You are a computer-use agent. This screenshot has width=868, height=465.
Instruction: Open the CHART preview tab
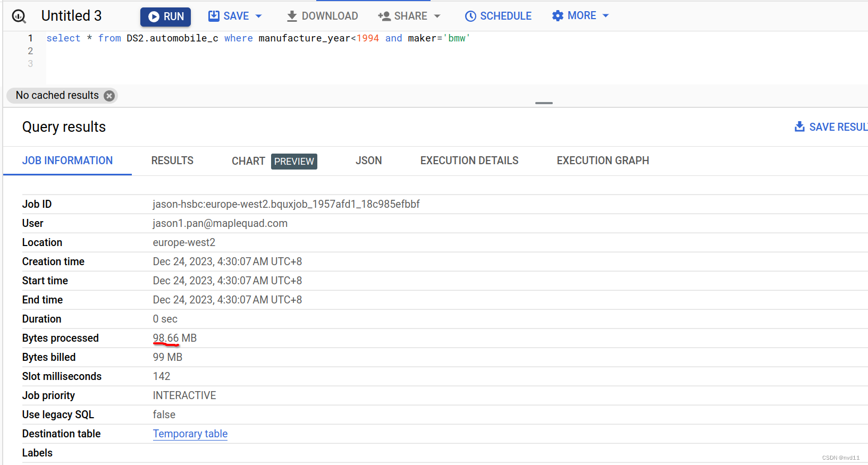[274, 161]
